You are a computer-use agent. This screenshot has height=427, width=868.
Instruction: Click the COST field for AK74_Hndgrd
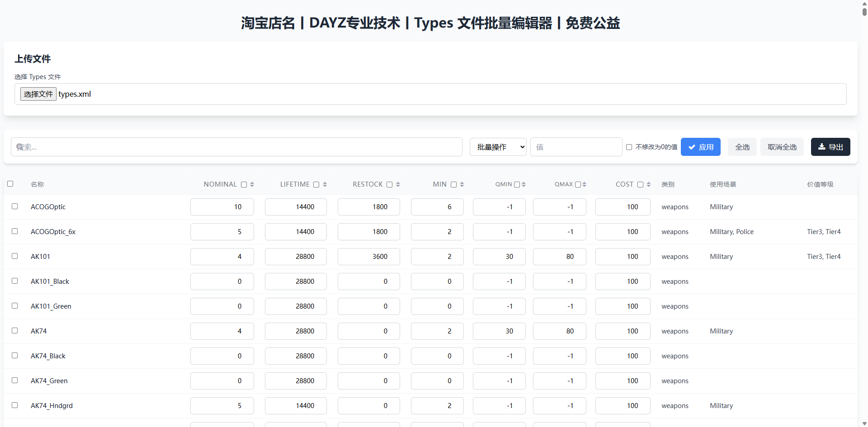tap(623, 406)
